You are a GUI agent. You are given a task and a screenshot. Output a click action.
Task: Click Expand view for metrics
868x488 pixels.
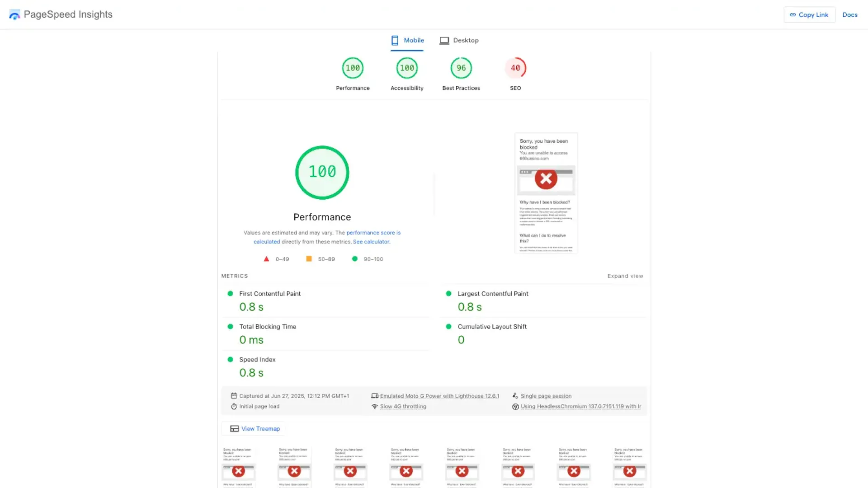pyautogui.click(x=625, y=276)
